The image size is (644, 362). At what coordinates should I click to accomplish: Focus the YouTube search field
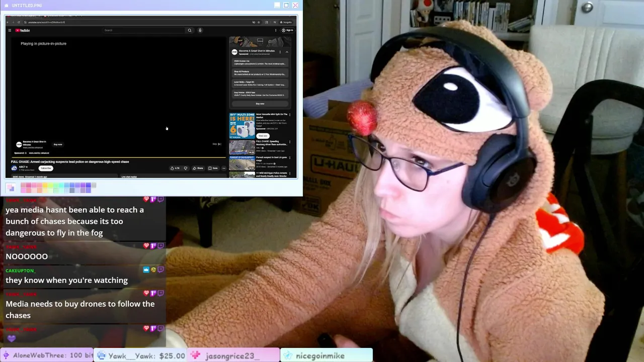click(144, 30)
